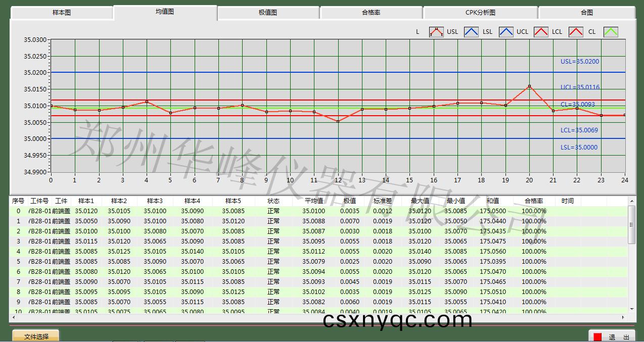Go to the CPK分析图 tab
Screen dimensions: 644x342
tap(480, 13)
